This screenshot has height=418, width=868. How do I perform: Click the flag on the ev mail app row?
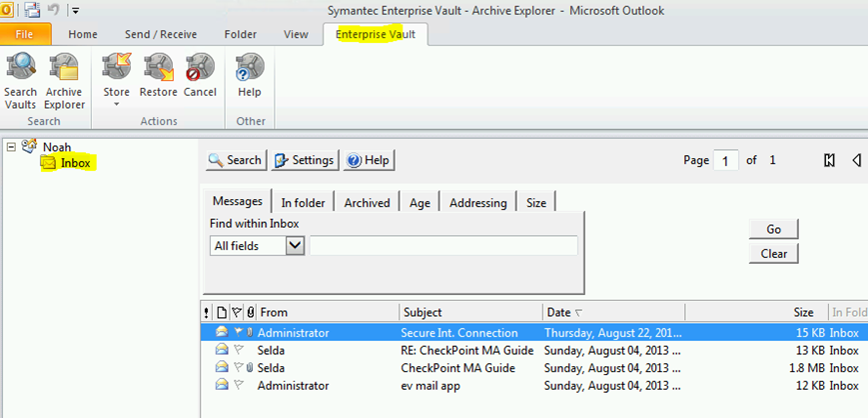click(x=238, y=385)
